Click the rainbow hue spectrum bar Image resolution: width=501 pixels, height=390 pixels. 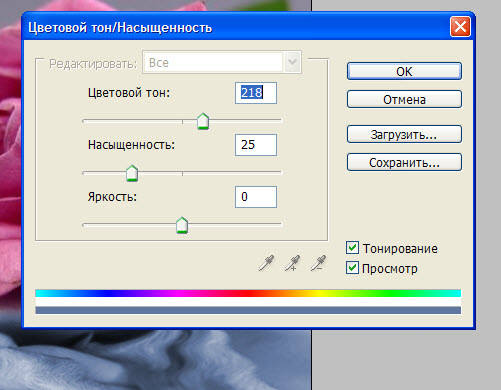point(248,293)
